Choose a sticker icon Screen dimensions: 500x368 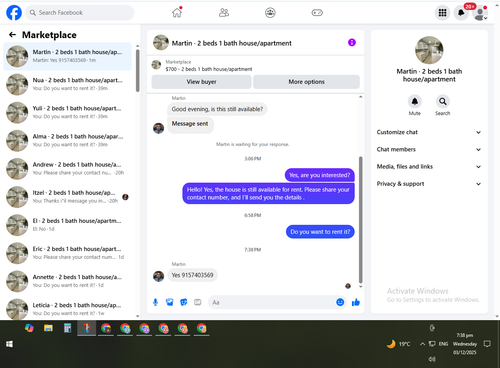pyautogui.click(x=184, y=302)
